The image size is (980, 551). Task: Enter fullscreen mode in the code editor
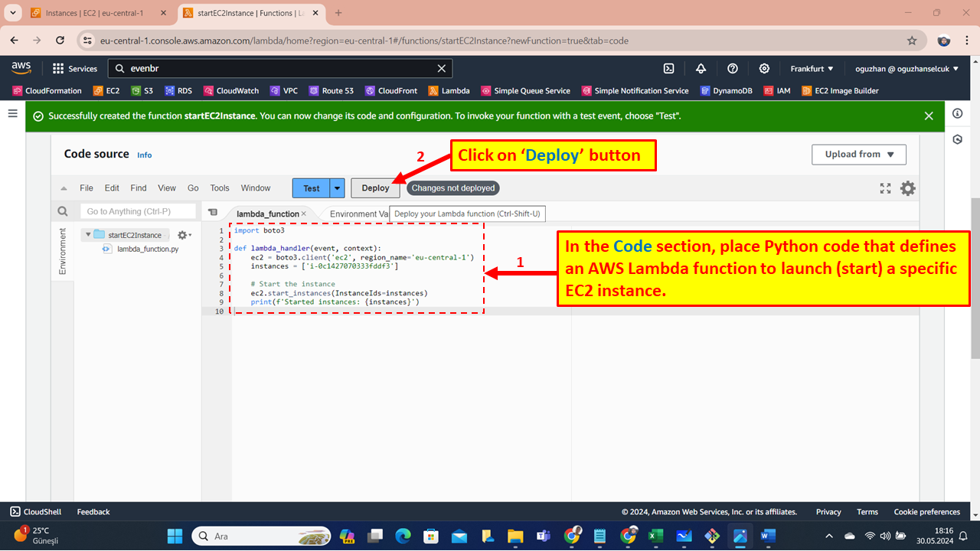(885, 187)
